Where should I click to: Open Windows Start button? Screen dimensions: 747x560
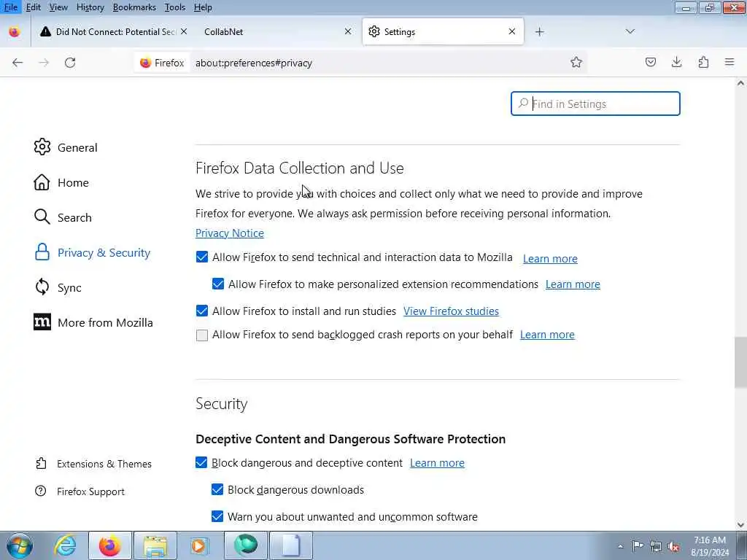pyautogui.click(x=19, y=545)
